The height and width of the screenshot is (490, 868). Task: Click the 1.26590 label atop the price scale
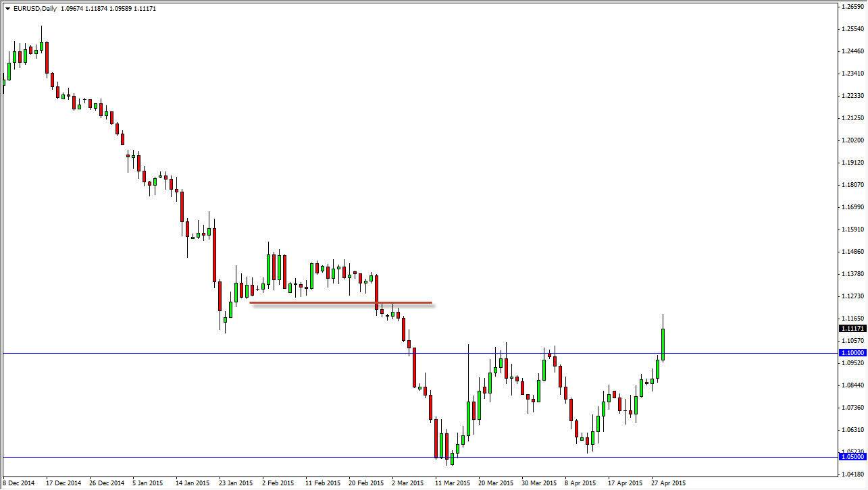852,7
